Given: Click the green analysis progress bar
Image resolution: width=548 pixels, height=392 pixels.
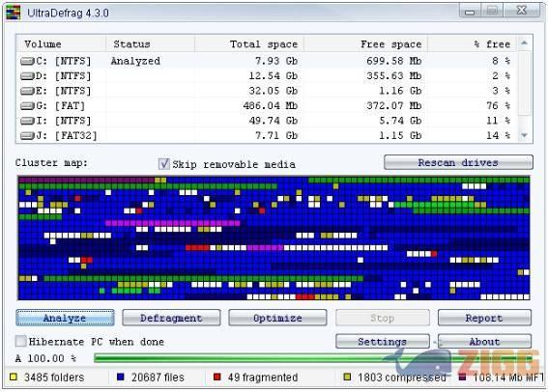Looking at the screenshot, I should point(313,358).
